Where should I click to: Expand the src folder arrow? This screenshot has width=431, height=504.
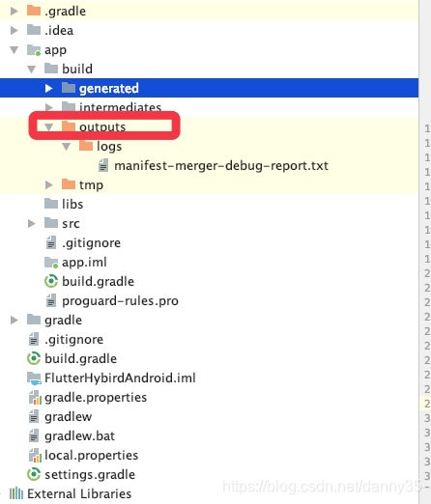32,223
